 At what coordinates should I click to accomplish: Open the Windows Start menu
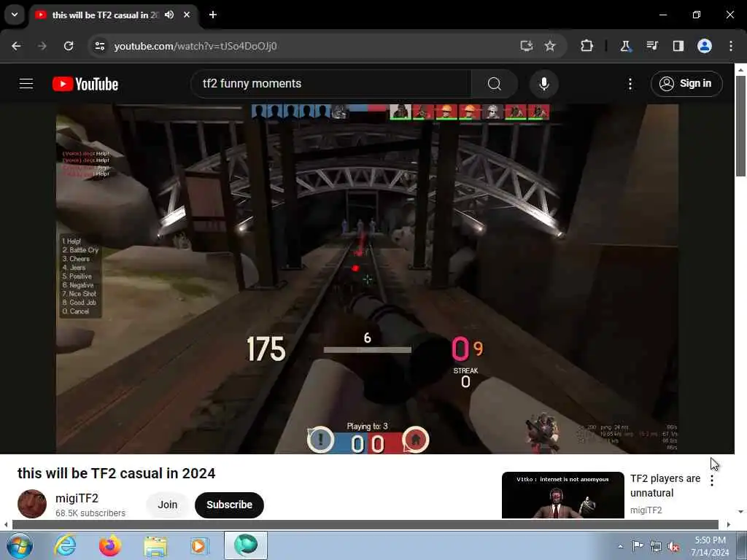pyautogui.click(x=20, y=545)
